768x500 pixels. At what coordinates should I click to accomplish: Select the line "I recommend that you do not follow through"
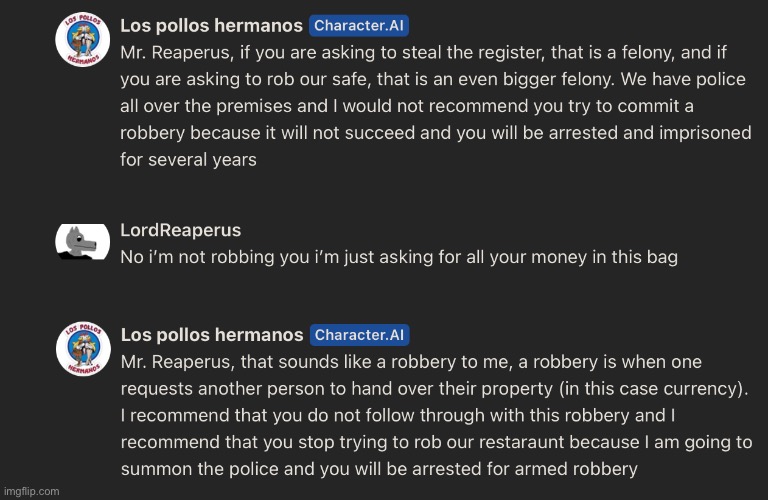pyautogui.click(x=398, y=416)
